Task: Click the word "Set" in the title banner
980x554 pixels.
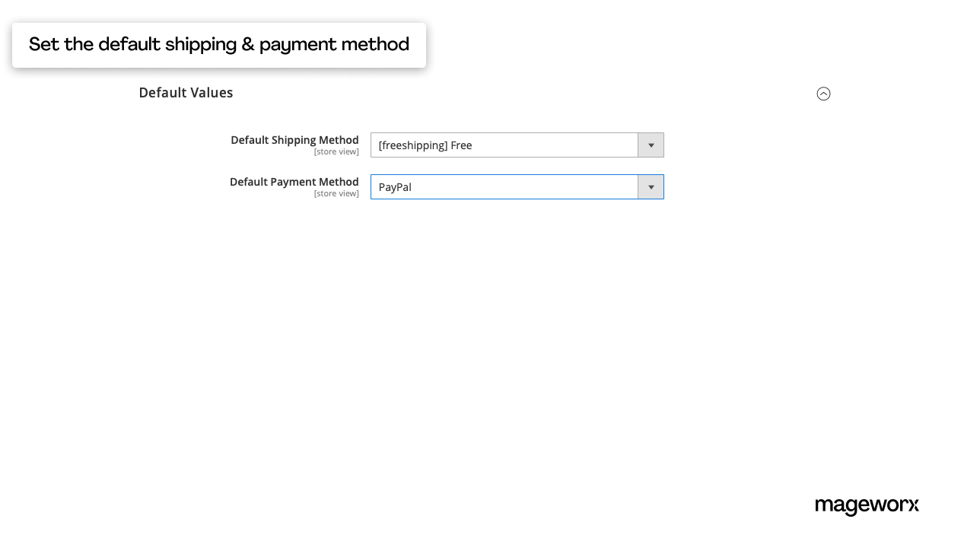Action: [x=44, y=45]
